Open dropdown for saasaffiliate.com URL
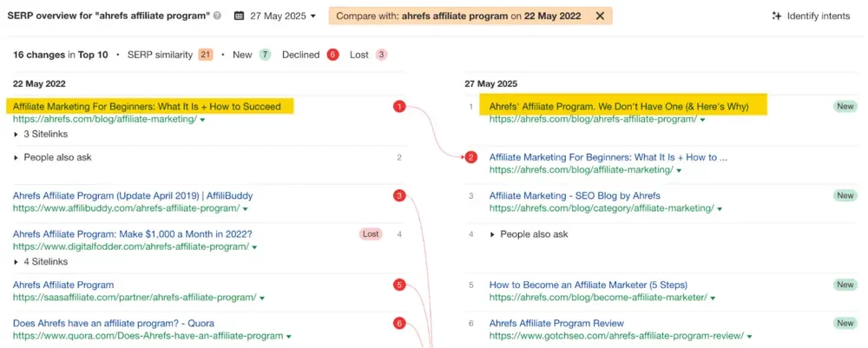This screenshot has height=348, width=868. coord(262,299)
